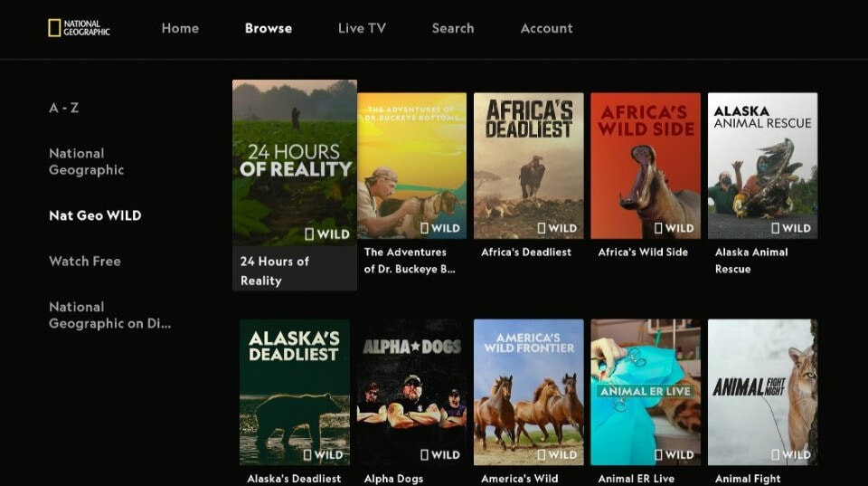The width and height of the screenshot is (868, 486).
Task: Click the 'Africa's Wild Side' title text
Action: pos(643,253)
